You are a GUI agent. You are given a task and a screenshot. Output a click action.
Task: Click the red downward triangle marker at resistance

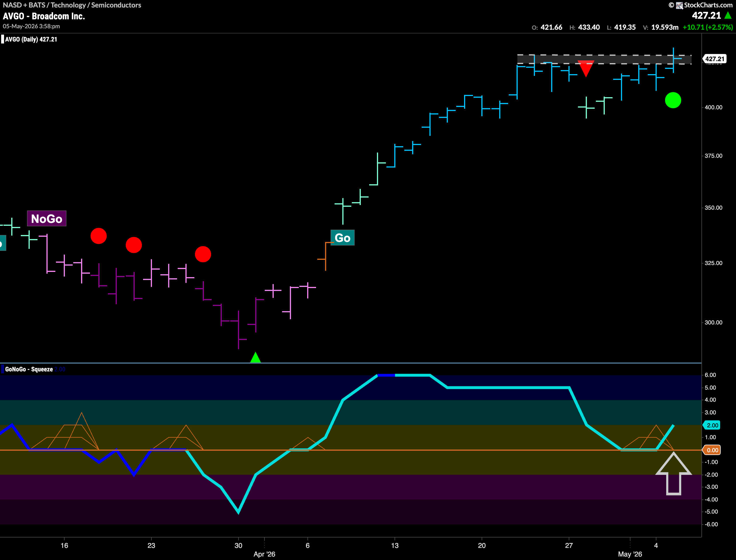click(586, 69)
